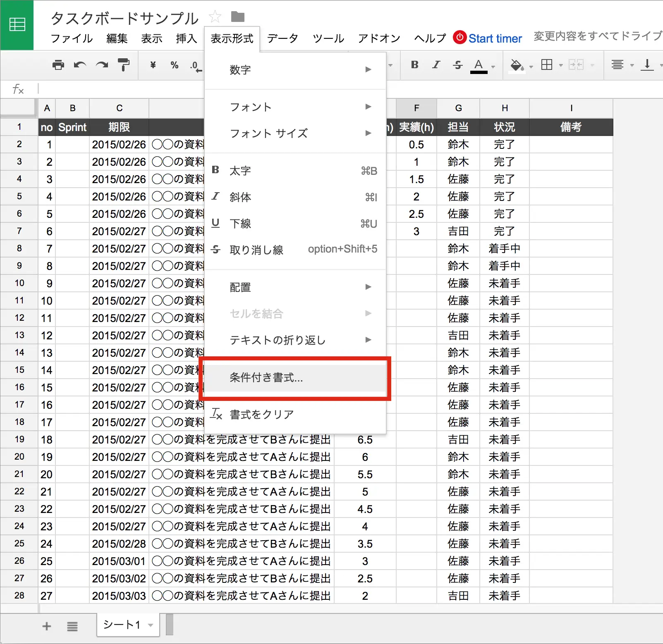Toggle italic with toolbar I icon

(x=436, y=65)
